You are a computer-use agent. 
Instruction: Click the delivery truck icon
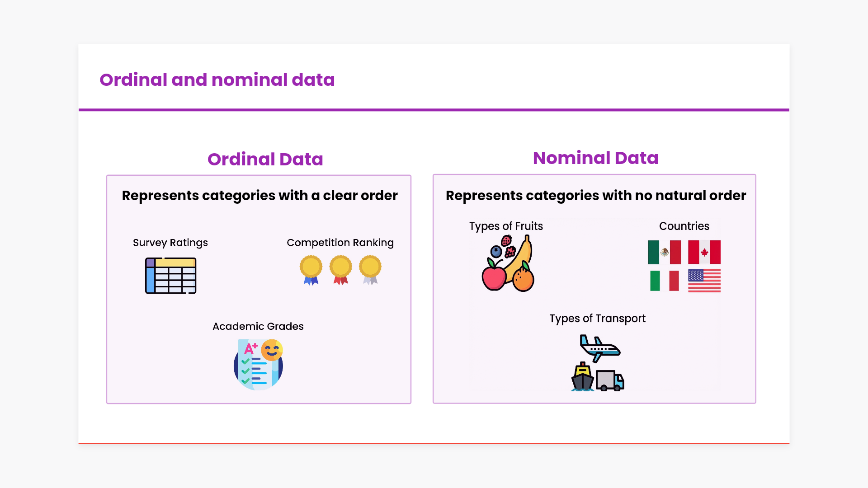point(610,380)
